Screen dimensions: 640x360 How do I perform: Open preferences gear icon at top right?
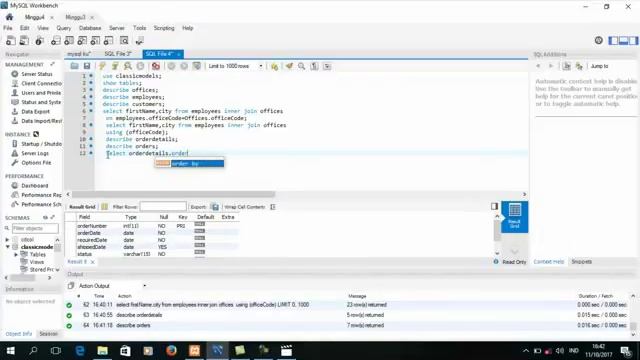click(598, 40)
